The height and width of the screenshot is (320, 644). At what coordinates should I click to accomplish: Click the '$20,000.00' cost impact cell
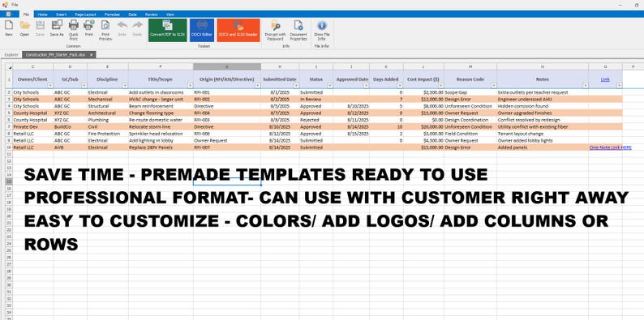click(x=423, y=126)
